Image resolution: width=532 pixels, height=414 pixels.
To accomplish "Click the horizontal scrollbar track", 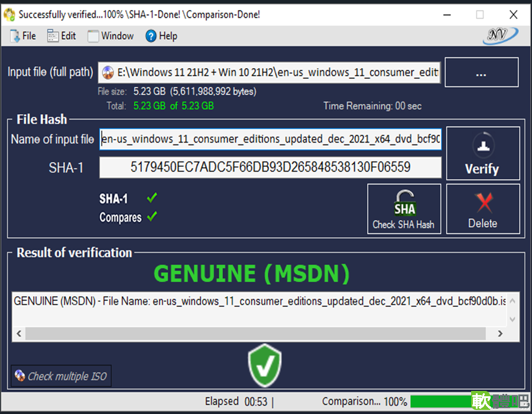I will 255,334.
